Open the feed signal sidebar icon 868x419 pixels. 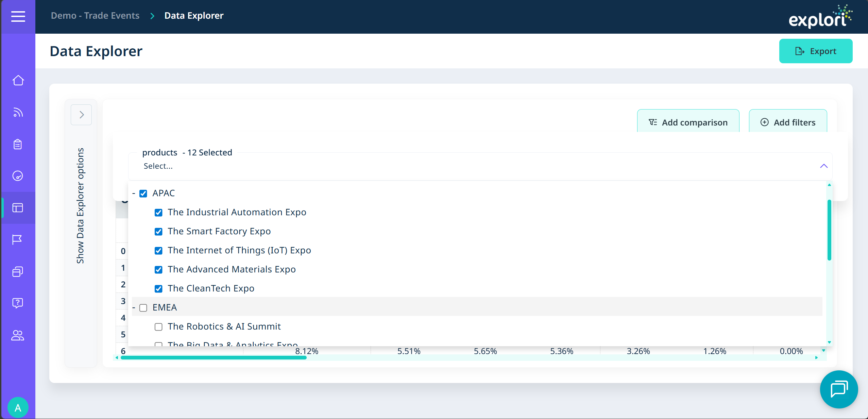coord(18,112)
